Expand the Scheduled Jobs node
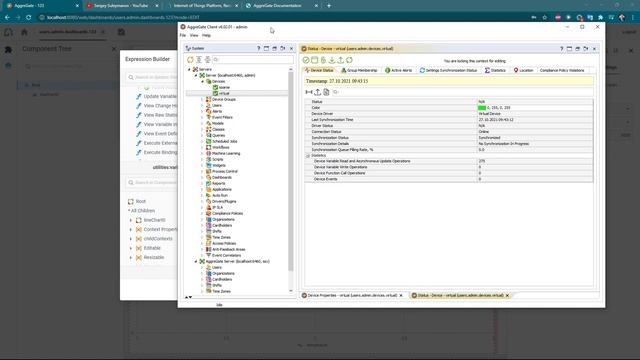Image resolution: width=640 pixels, height=360 pixels. (202, 142)
